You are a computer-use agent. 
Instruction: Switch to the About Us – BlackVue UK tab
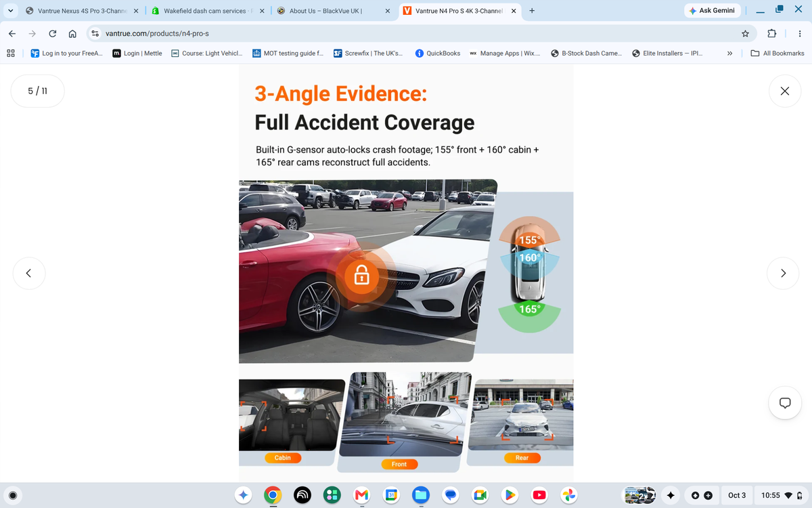[x=333, y=11]
